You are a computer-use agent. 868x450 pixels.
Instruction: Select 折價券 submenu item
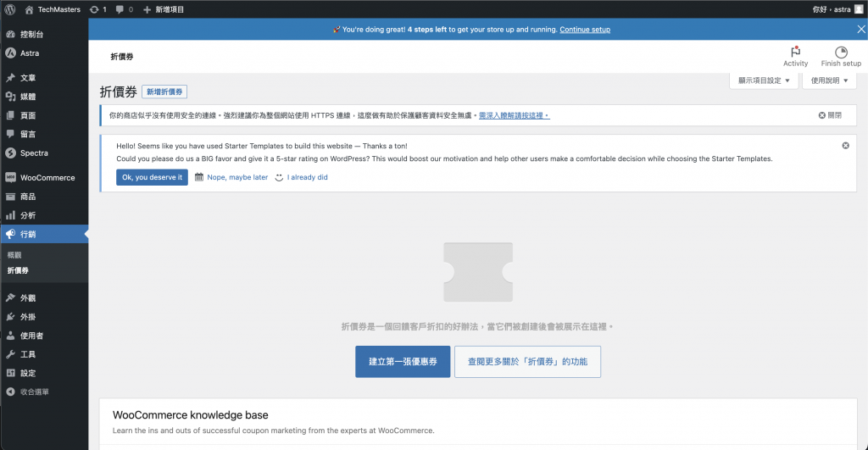coord(18,270)
